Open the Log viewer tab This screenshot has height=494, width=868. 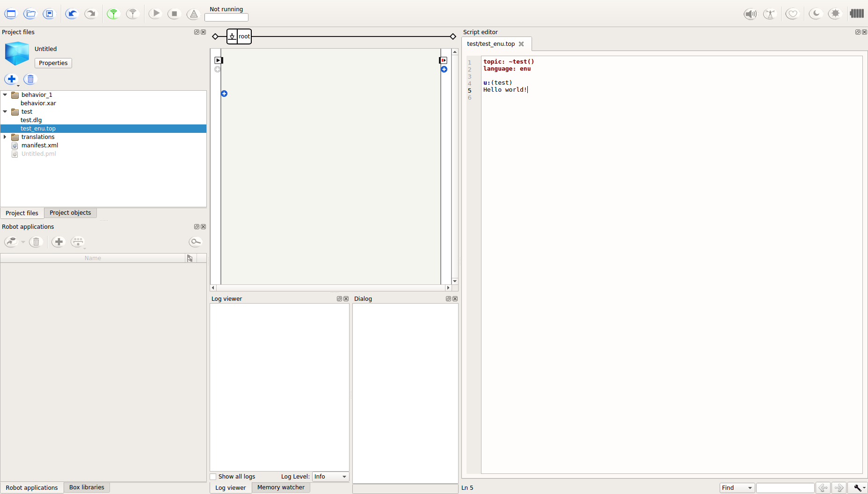pyautogui.click(x=231, y=487)
